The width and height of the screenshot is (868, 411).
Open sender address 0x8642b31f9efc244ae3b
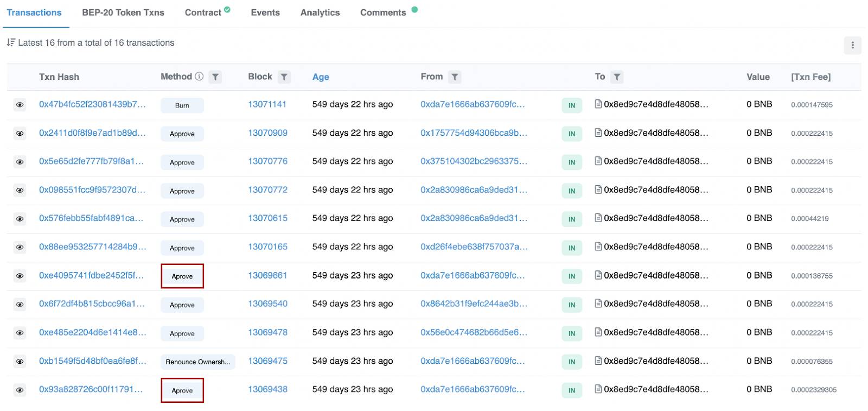click(x=474, y=303)
